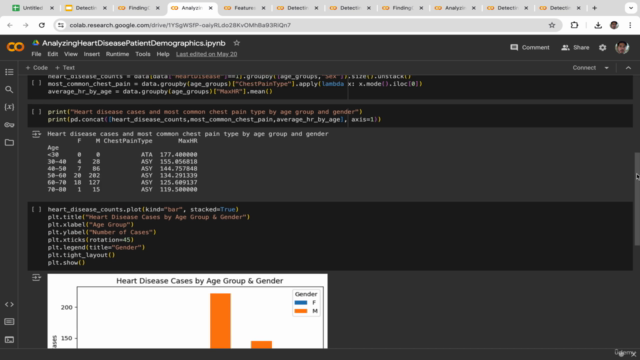Open the terminal icon in sidebar
Image resolution: width=640 pixels, height=360 pixels.
click(x=9, y=340)
